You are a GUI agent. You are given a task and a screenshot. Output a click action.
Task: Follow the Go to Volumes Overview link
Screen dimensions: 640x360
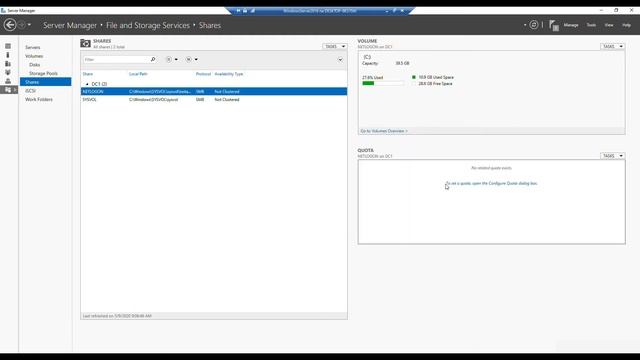[x=384, y=131]
